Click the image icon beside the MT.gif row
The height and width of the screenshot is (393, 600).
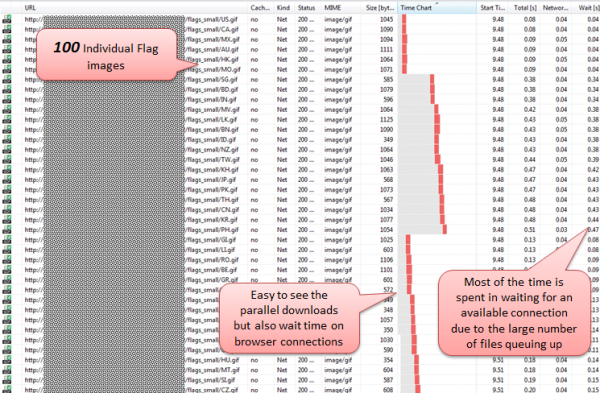[7, 370]
